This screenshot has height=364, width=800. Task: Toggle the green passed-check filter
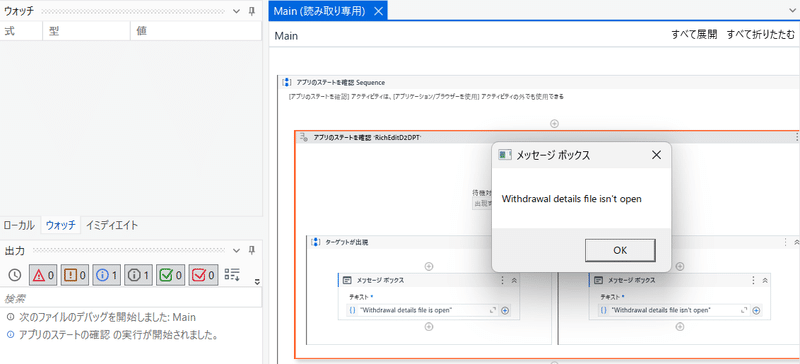coord(170,275)
